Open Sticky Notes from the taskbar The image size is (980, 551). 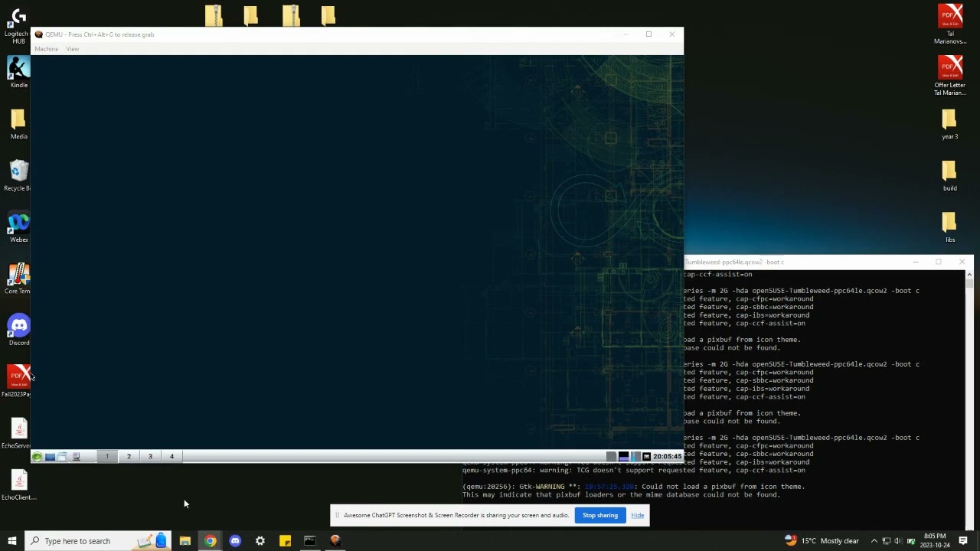285,541
